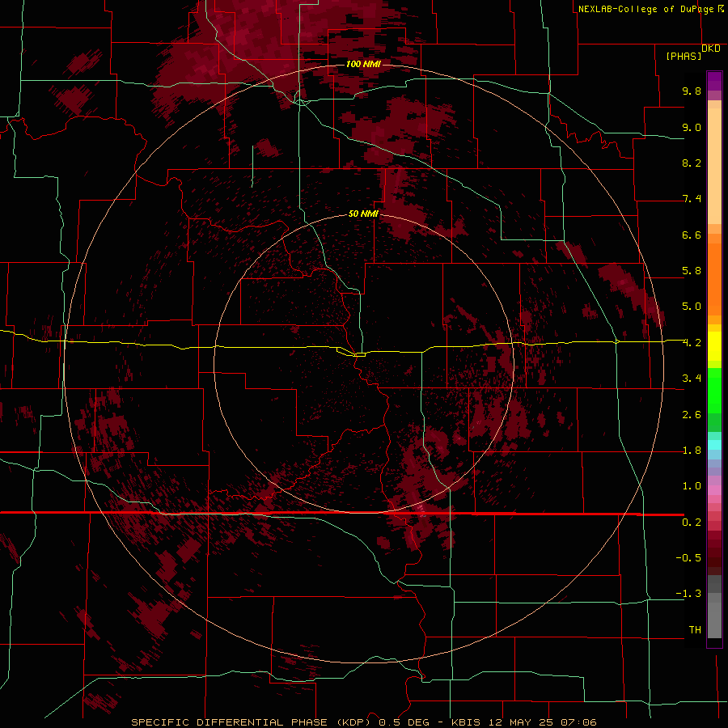Click the 4.2 scale value

tap(692, 343)
